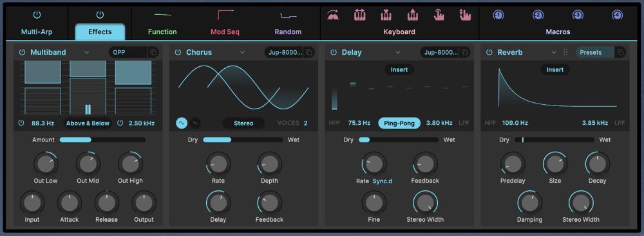Open the Multiband effect type dropdown

pos(87,53)
